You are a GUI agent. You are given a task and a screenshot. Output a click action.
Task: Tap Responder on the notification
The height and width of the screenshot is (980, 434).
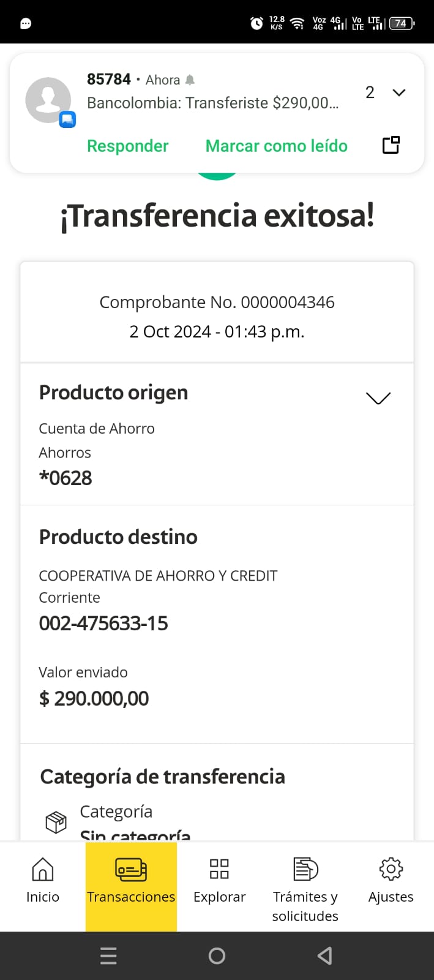click(x=127, y=146)
